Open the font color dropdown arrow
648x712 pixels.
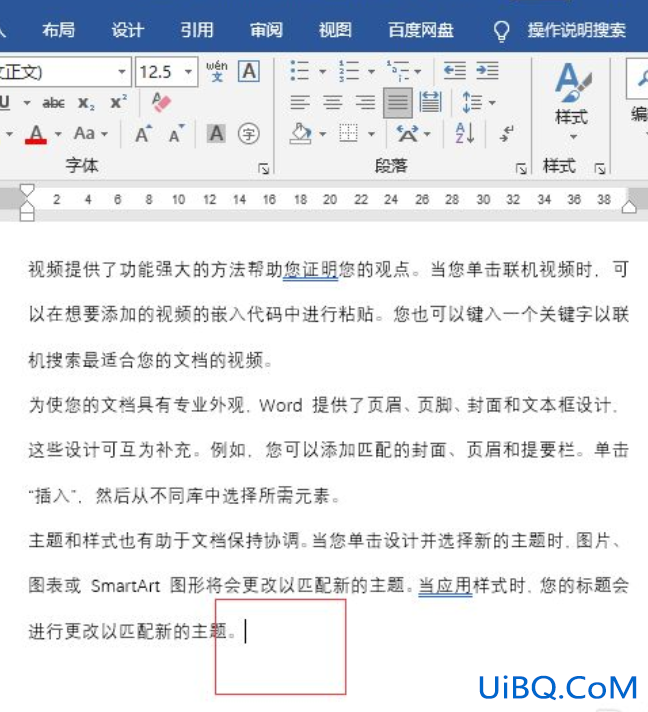click(58, 134)
